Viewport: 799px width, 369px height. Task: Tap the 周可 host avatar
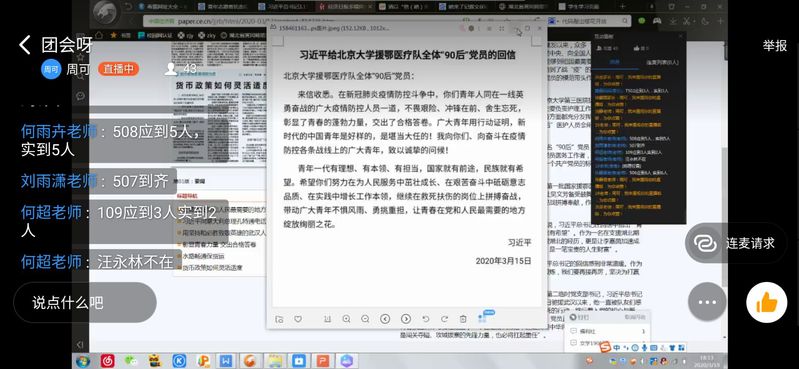pos(51,69)
